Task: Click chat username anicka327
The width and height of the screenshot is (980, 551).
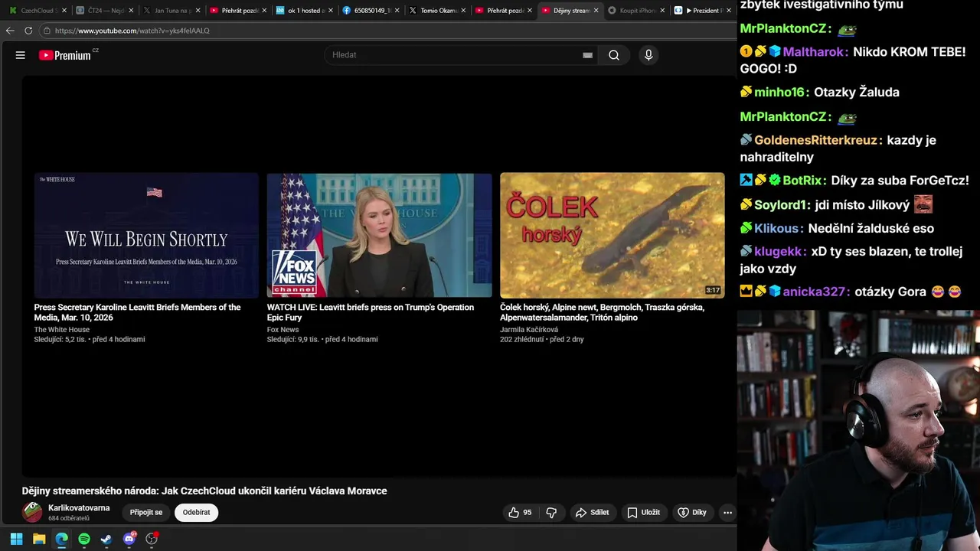Action: 814,292
